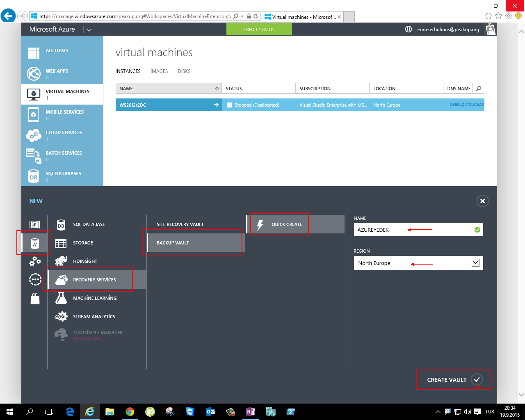Viewport: 525px width, 420px height.
Task: Click the Create Vault button
Action: 454,380
